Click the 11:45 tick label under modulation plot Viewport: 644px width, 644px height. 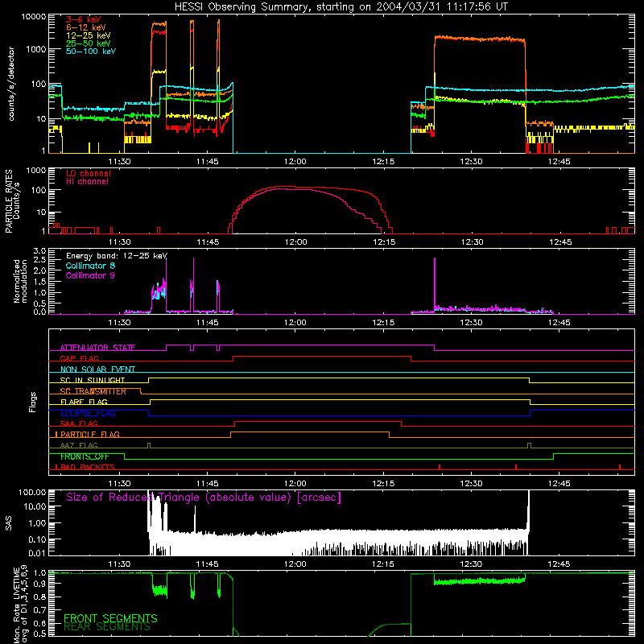click(x=208, y=323)
